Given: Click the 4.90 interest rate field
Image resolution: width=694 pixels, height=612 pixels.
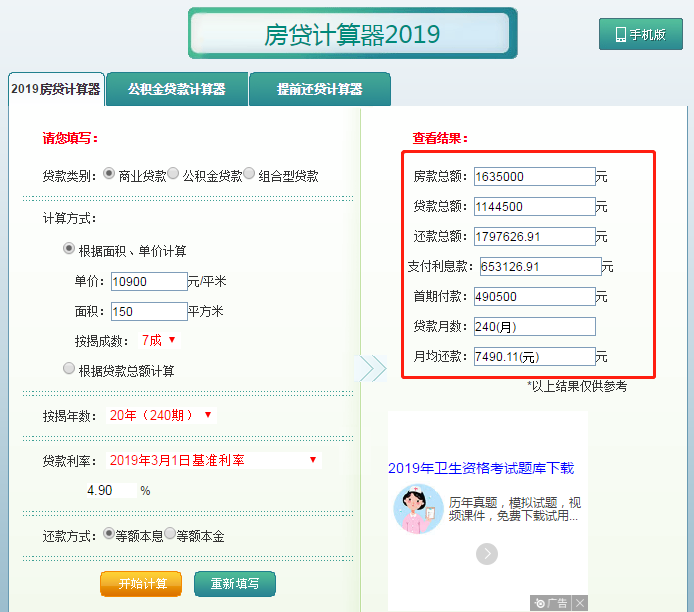Looking at the screenshot, I should pyautogui.click(x=111, y=490).
